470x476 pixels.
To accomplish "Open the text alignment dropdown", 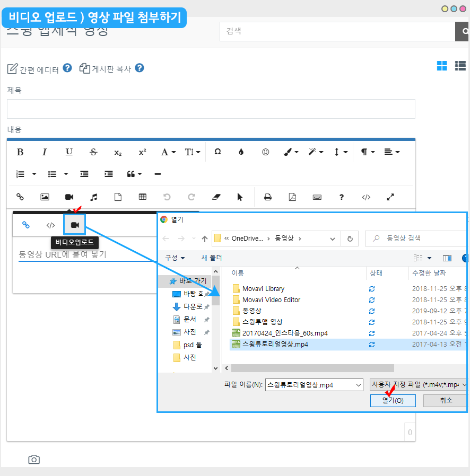I will (x=391, y=152).
